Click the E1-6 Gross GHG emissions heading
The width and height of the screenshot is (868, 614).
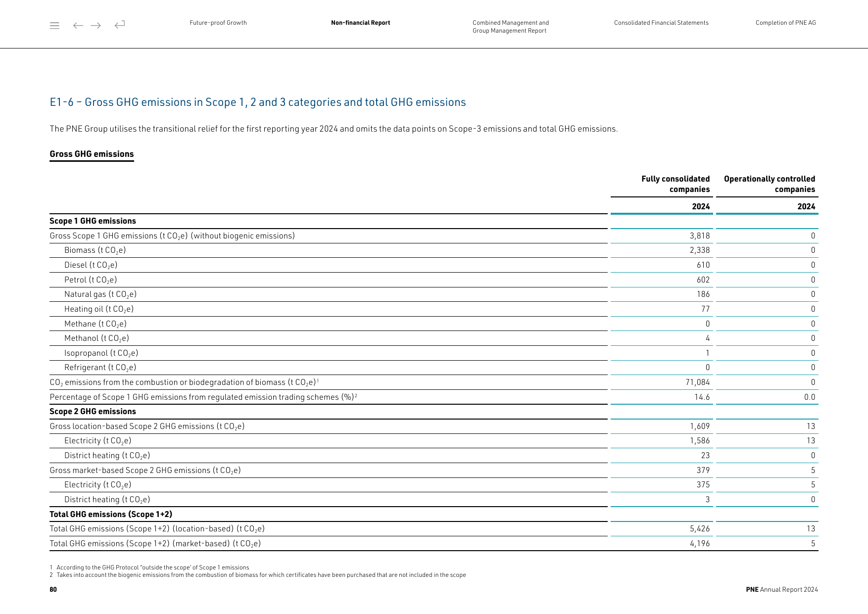(x=258, y=102)
